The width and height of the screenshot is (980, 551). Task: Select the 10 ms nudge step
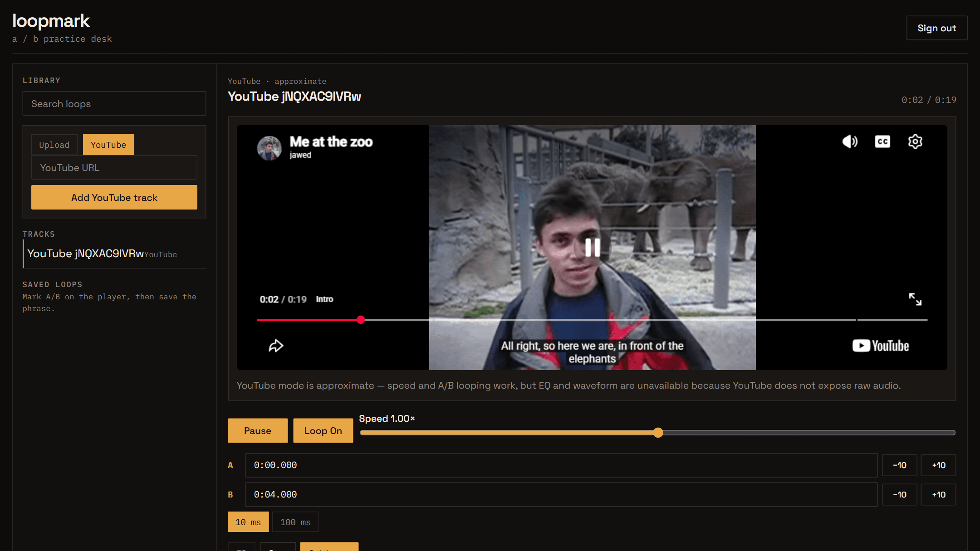(x=248, y=522)
